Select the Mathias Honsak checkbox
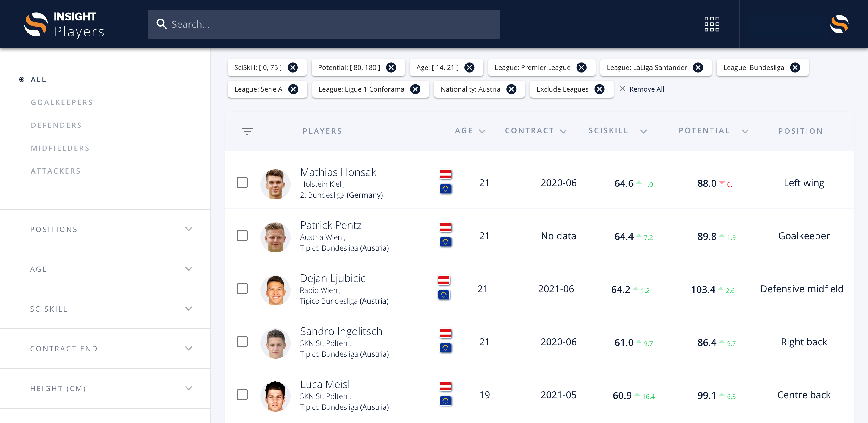Screen dimensions: 868x423 coord(242,183)
